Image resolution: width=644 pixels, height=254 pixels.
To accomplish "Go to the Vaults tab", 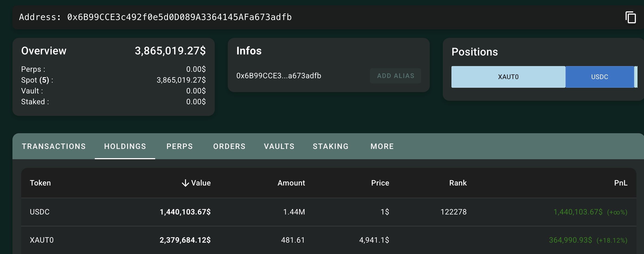I will (x=279, y=146).
